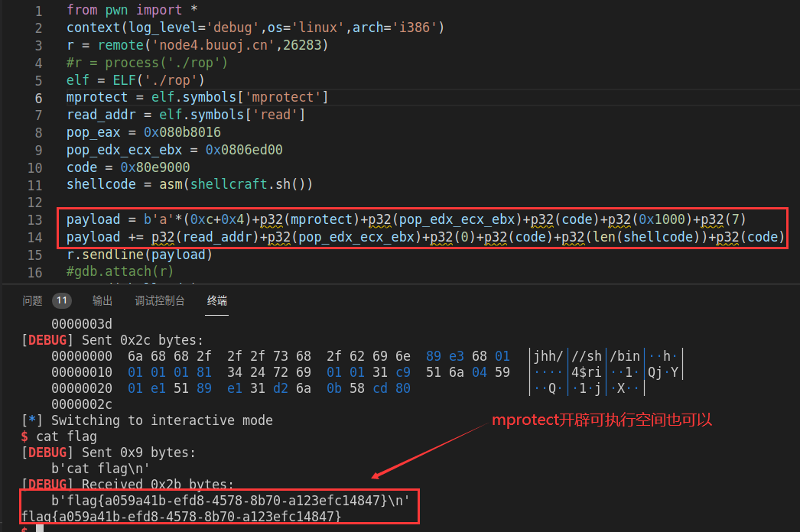Click the remote('node4.buuoj.cn' line
Screen dimensions: 800x532
coord(197,45)
